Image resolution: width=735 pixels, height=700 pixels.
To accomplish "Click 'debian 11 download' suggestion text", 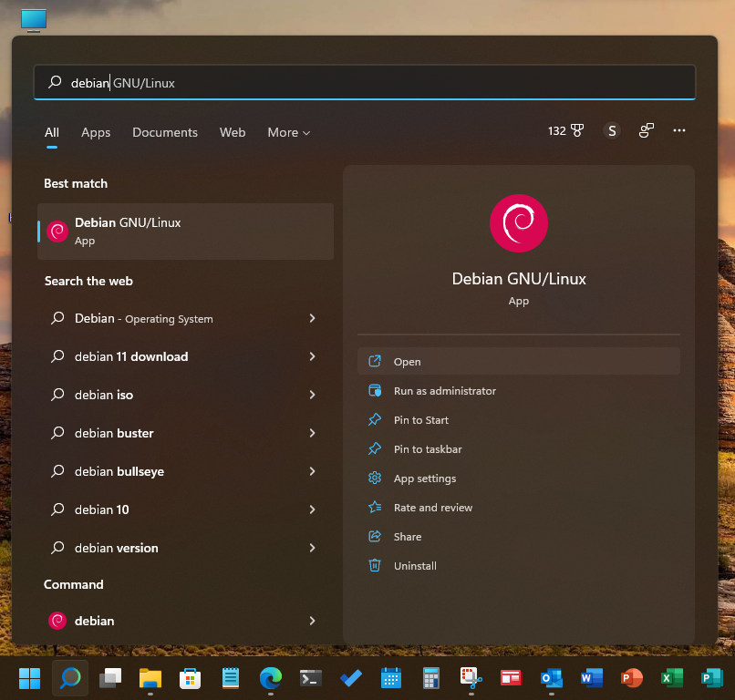I will click(131, 356).
